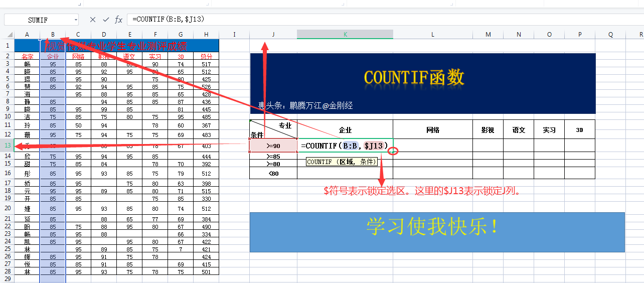Image resolution: width=644 pixels, height=283 pixels.
Task: Select row 25 header
Action: tap(7, 249)
